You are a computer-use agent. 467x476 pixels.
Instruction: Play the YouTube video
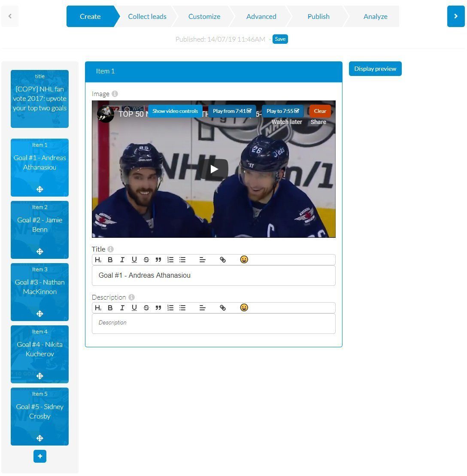(x=214, y=169)
